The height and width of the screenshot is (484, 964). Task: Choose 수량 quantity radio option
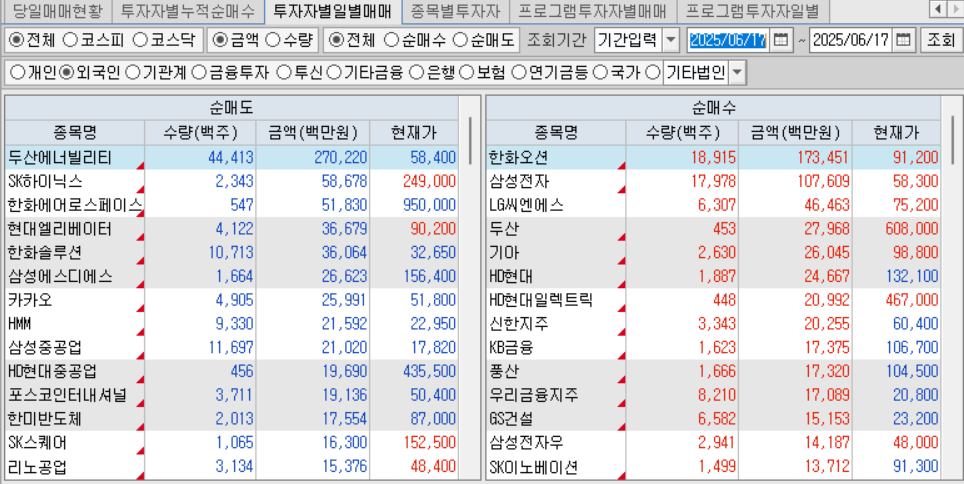pos(272,41)
